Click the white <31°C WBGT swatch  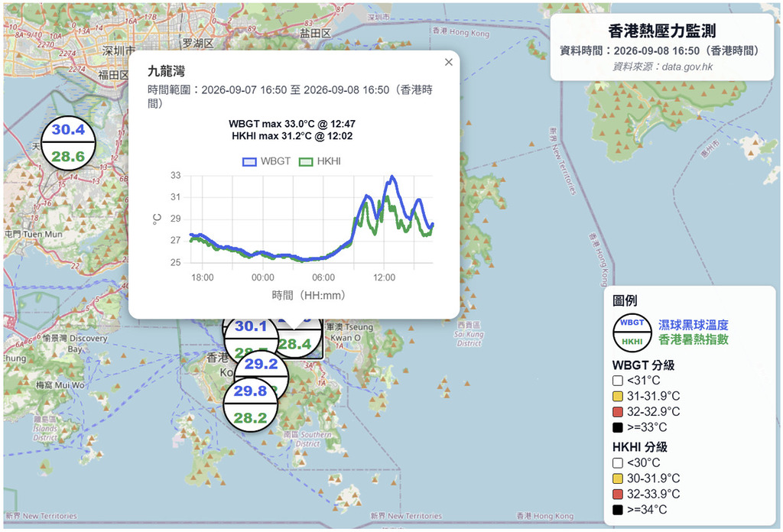pyautogui.click(x=618, y=381)
